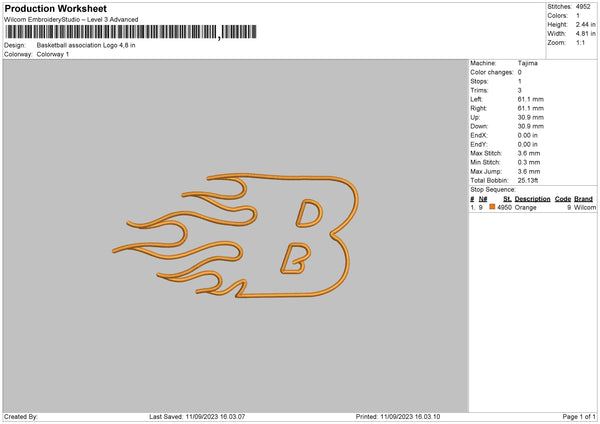Select design name 'Basketball association Logo 4,8 in'

pos(86,45)
